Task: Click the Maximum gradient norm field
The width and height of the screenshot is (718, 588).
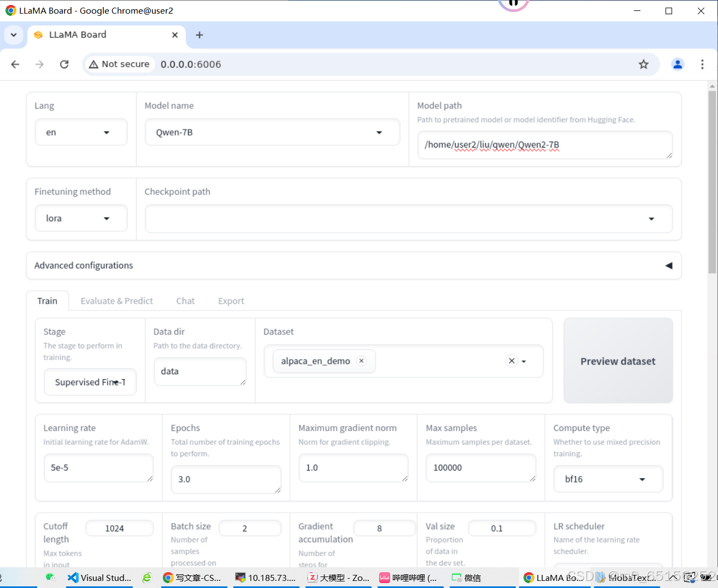Action: [354, 468]
